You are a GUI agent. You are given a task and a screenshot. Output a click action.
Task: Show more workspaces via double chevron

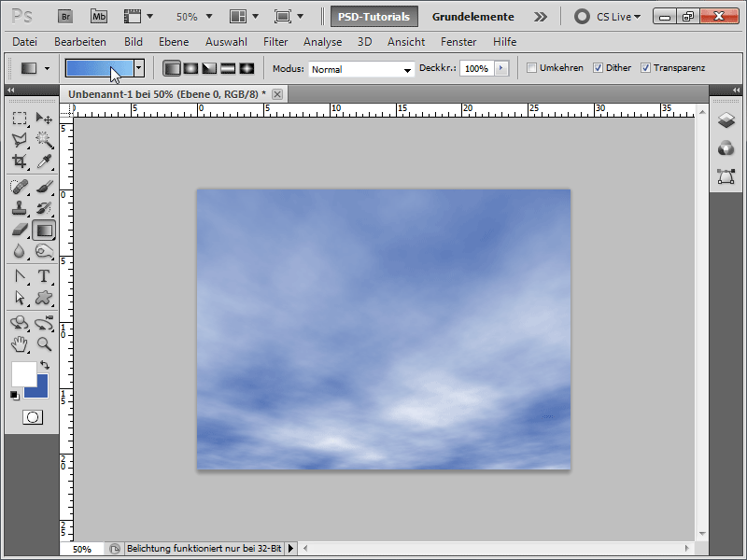click(541, 17)
